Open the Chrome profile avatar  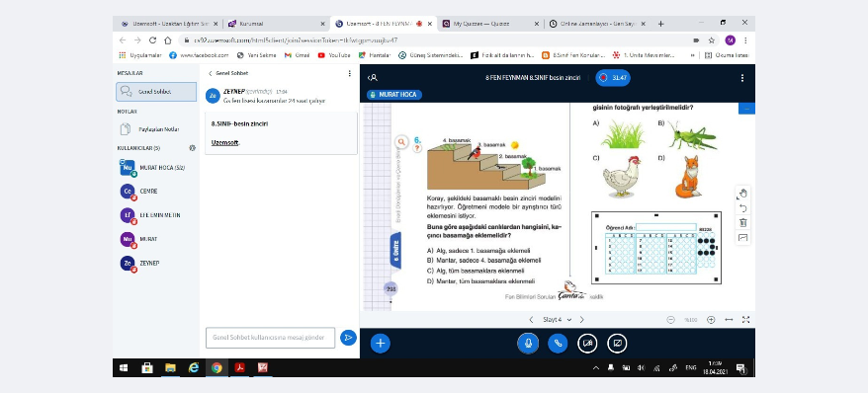731,40
